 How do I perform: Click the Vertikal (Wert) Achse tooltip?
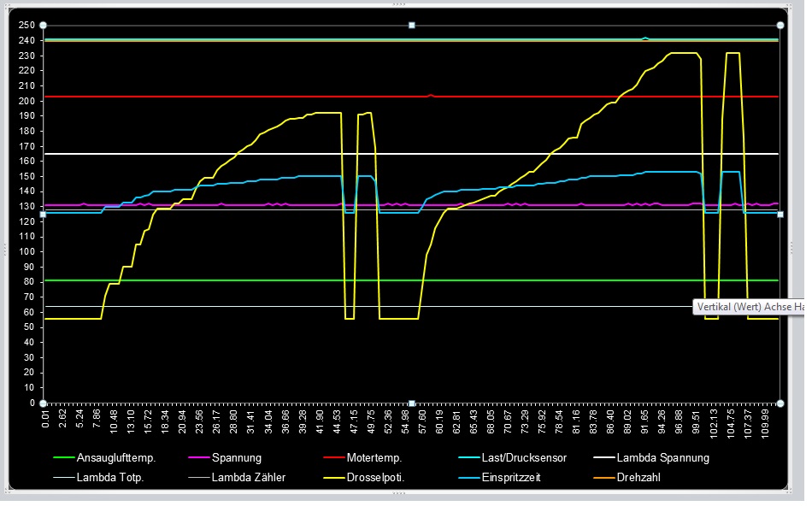(749, 305)
